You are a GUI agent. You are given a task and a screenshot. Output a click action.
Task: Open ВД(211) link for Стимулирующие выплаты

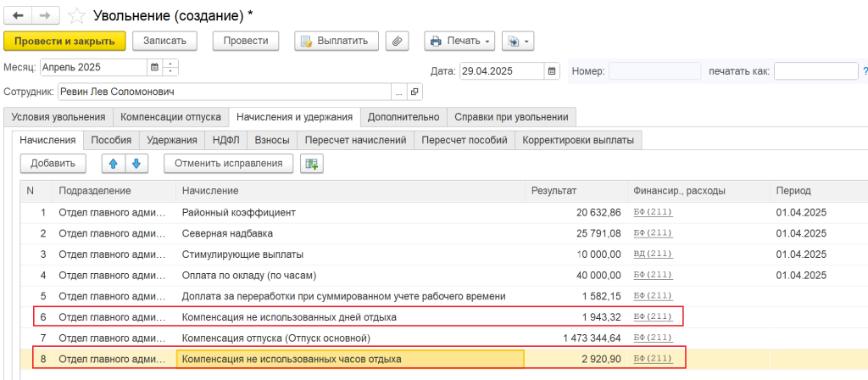pos(654,254)
